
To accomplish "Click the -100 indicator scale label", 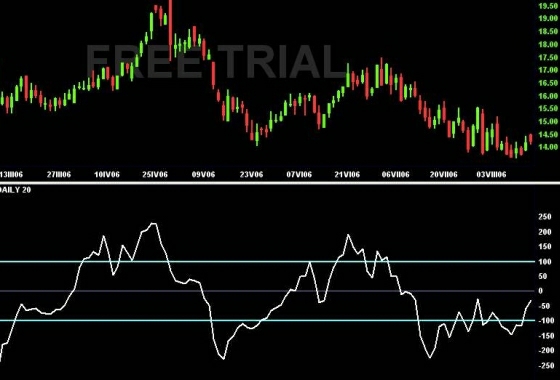I will (x=546, y=321).
